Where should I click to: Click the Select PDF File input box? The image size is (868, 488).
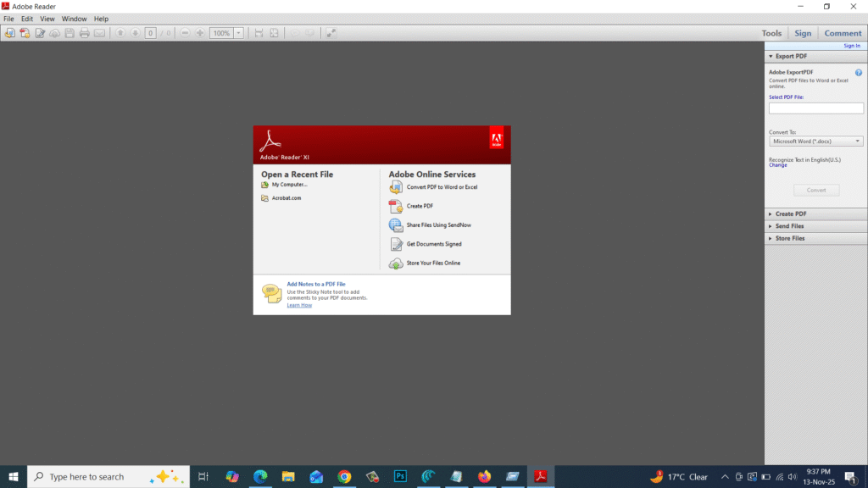815,108
